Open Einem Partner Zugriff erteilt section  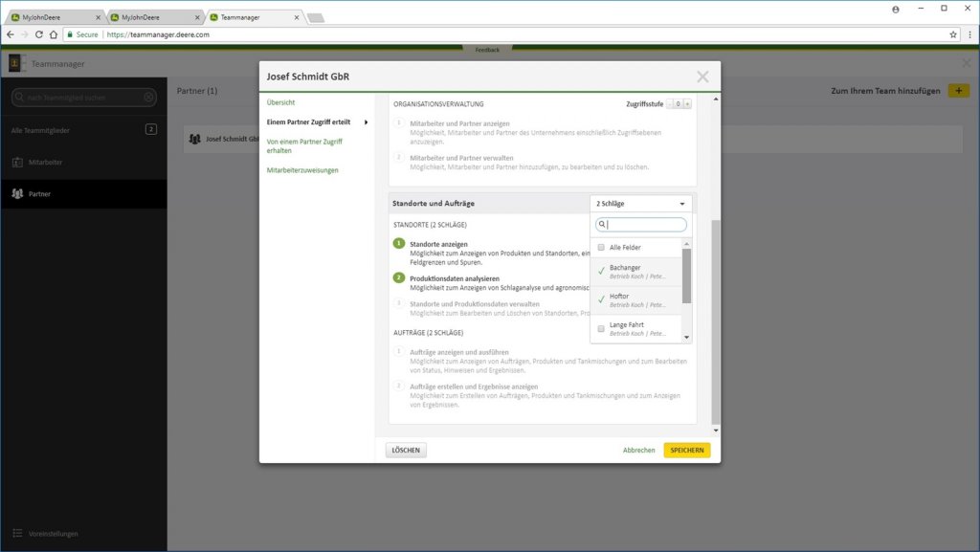(309, 122)
